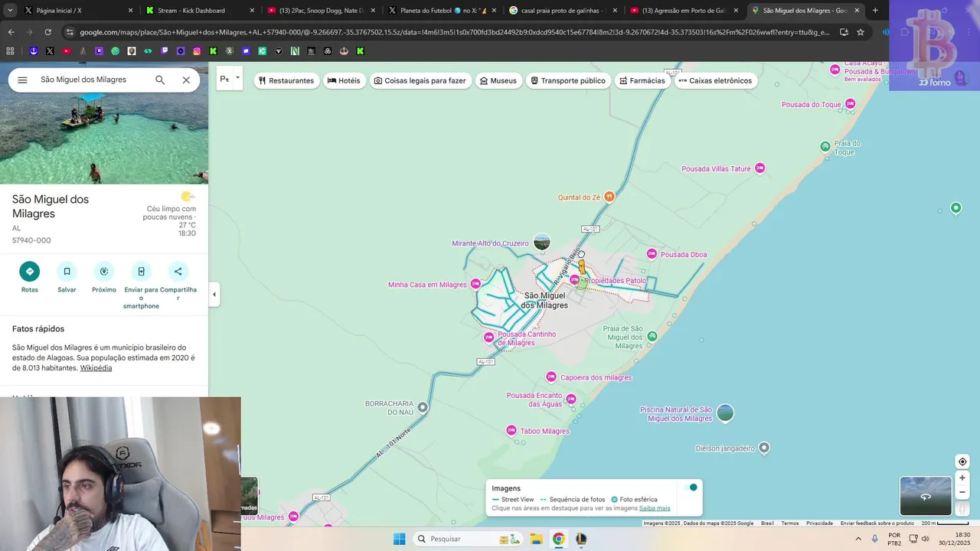Open the red YouTube bookmark icon

pos(66,51)
